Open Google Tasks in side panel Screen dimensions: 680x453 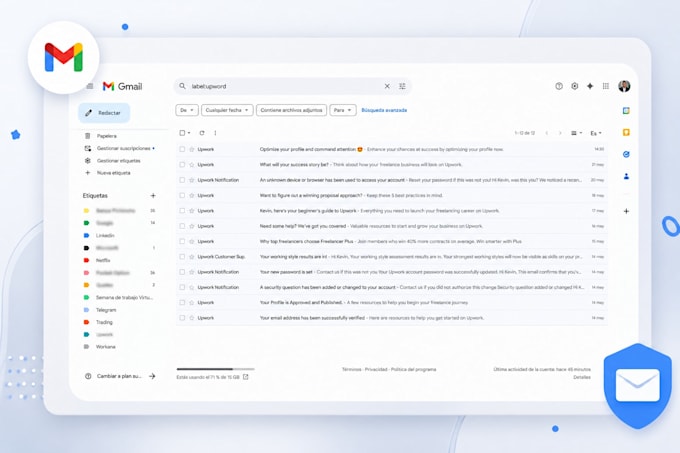[x=626, y=154]
